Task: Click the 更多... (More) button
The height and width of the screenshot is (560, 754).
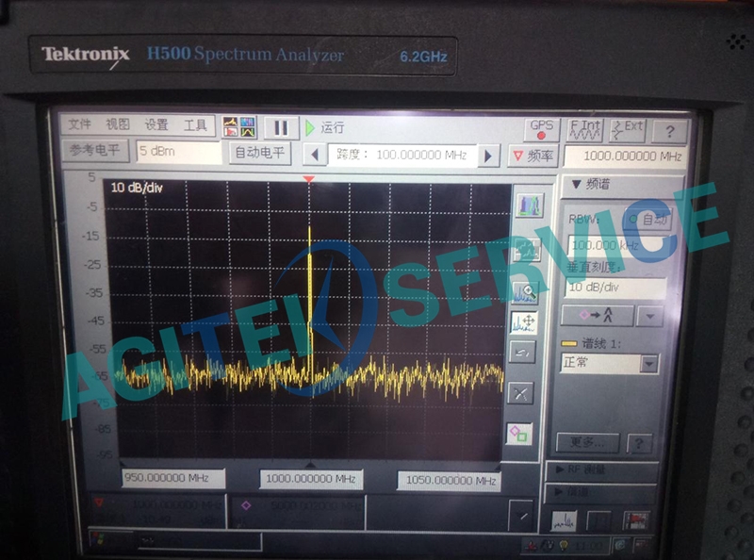Action: click(588, 442)
